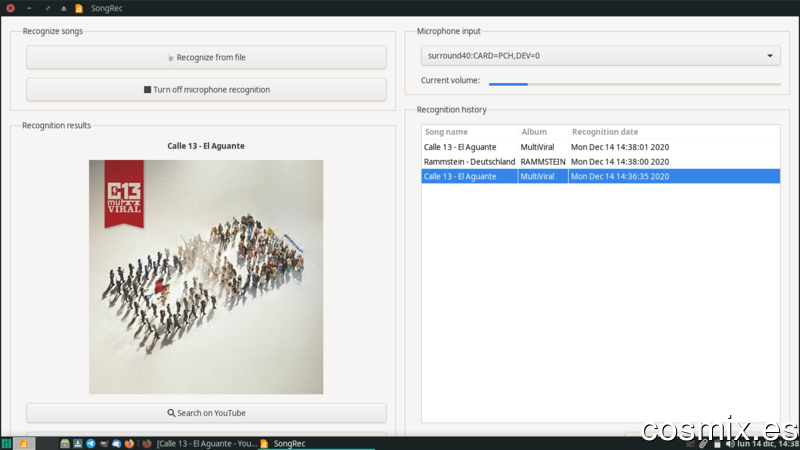This screenshot has height=450, width=800.
Task: Open the downloads installer taskbar icon
Action: tap(78, 443)
